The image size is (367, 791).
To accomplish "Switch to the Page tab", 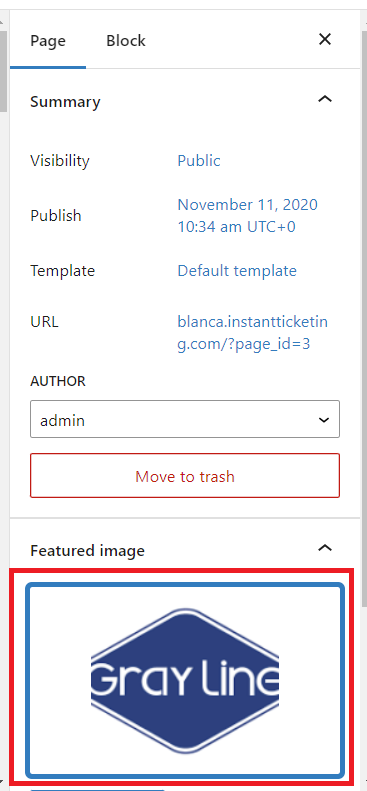I will coord(48,41).
